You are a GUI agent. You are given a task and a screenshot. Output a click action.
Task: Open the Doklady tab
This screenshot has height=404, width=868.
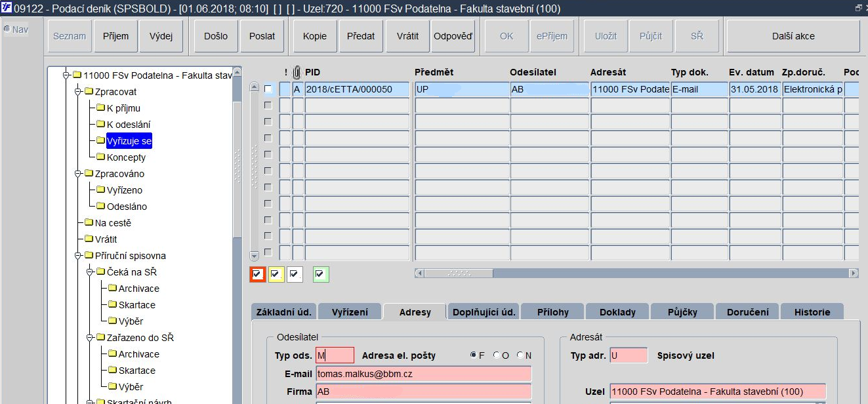coord(617,312)
